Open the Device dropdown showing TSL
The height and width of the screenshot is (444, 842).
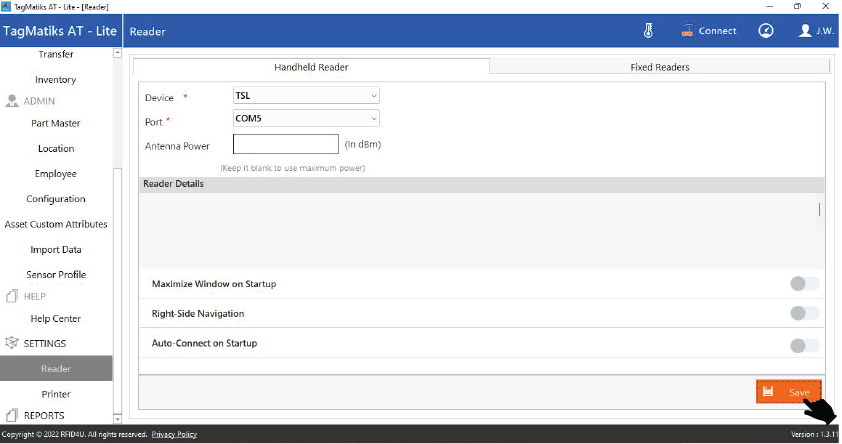pyautogui.click(x=305, y=96)
